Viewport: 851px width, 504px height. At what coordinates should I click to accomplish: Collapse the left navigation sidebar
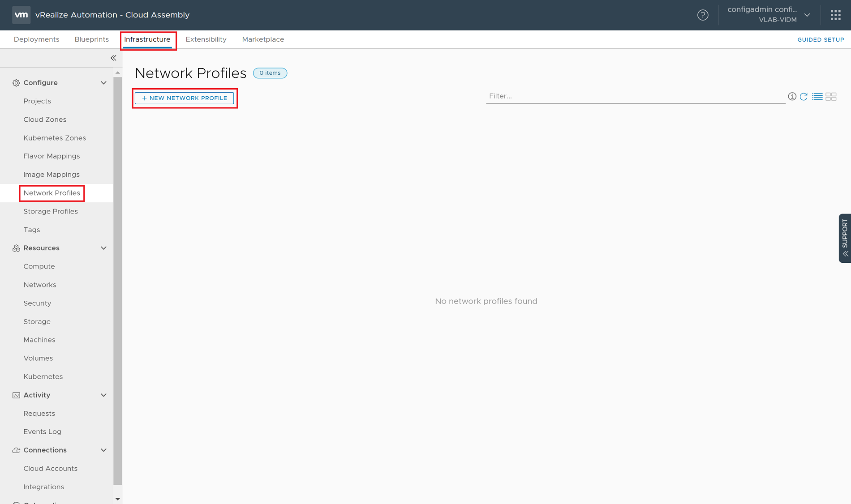coord(113,58)
